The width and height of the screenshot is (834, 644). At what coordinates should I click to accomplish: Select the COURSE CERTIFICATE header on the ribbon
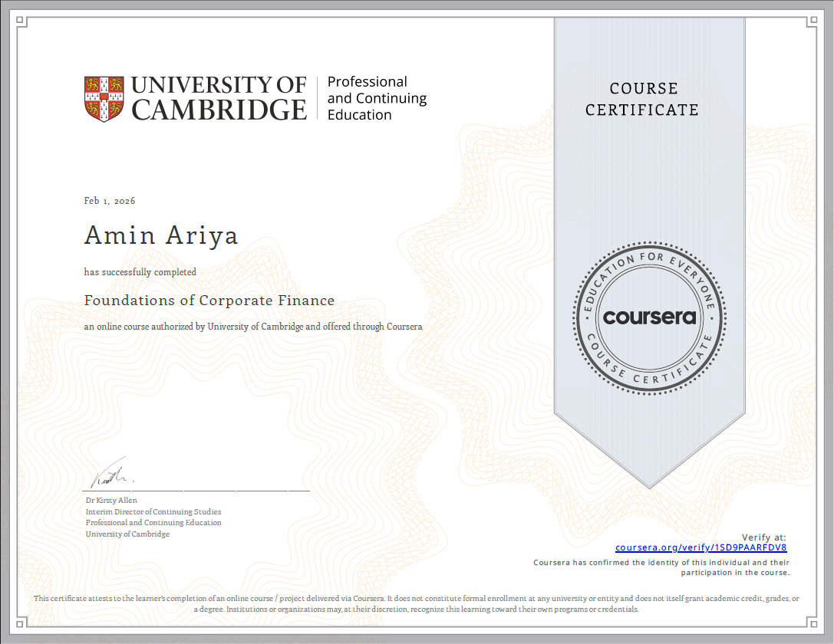[x=642, y=99]
